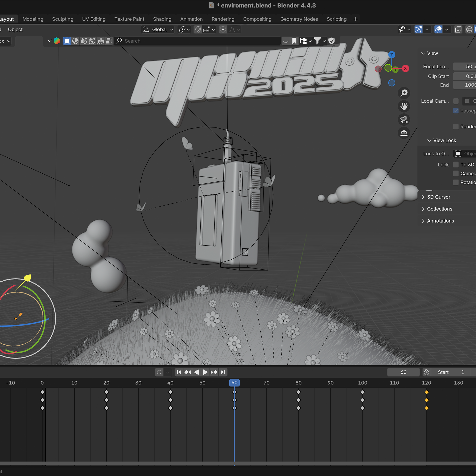Expand the 3D Cursor panel
476x476 pixels.
pyautogui.click(x=438, y=197)
